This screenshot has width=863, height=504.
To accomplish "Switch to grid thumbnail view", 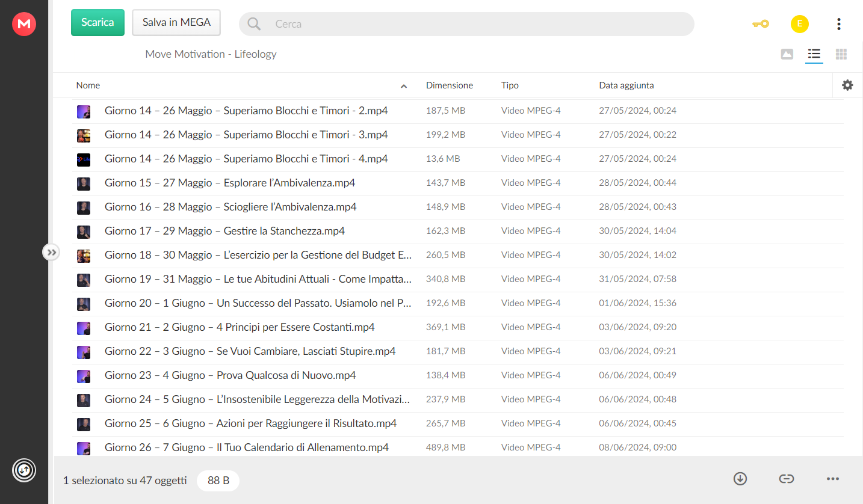I will (x=841, y=54).
